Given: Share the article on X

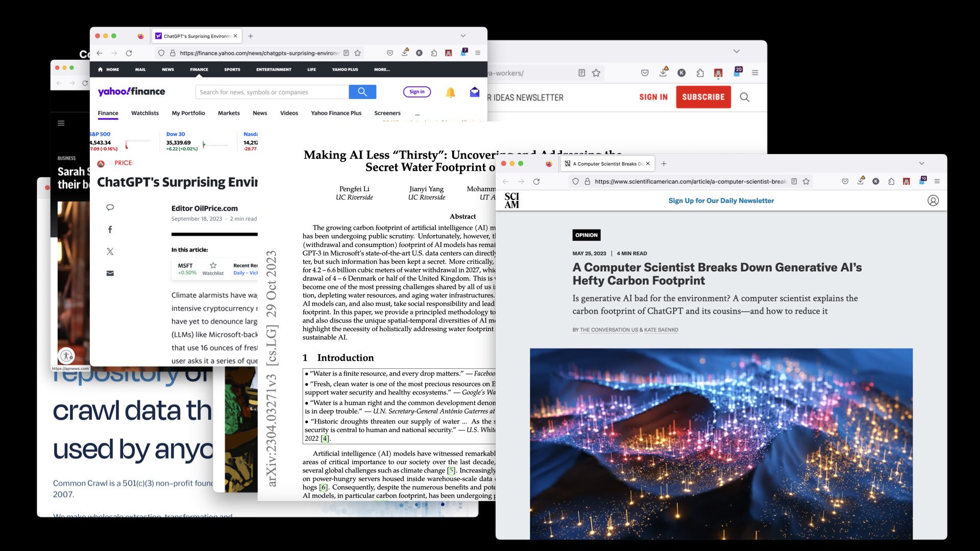Looking at the screenshot, I should coord(110,252).
